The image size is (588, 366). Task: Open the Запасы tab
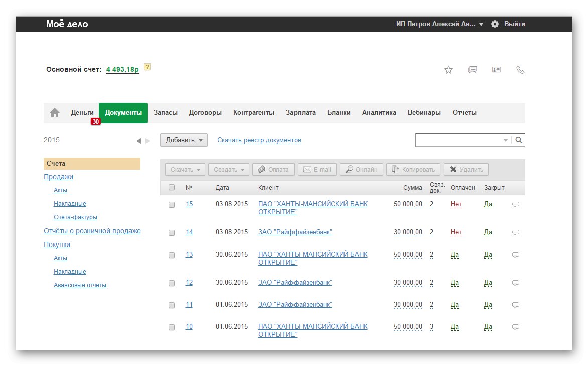(x=166, y=112)
